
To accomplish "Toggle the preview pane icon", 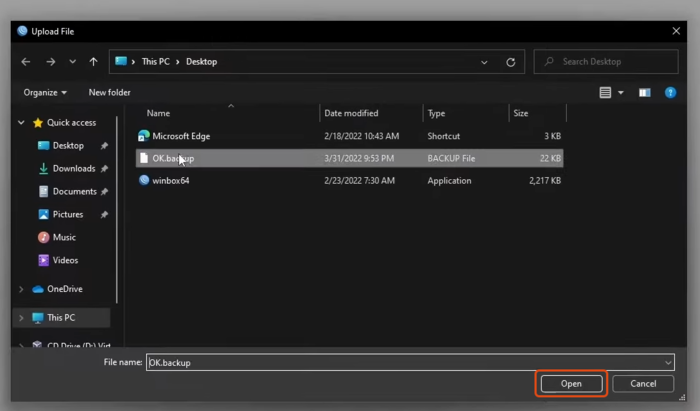I will (644, 93).
